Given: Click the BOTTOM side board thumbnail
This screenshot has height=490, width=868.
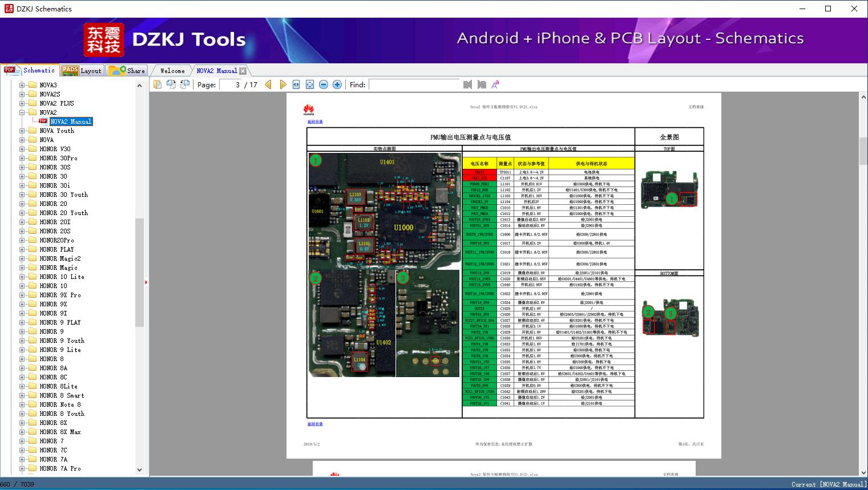Looking at the screenshot, I should click(x=670, y=317).
